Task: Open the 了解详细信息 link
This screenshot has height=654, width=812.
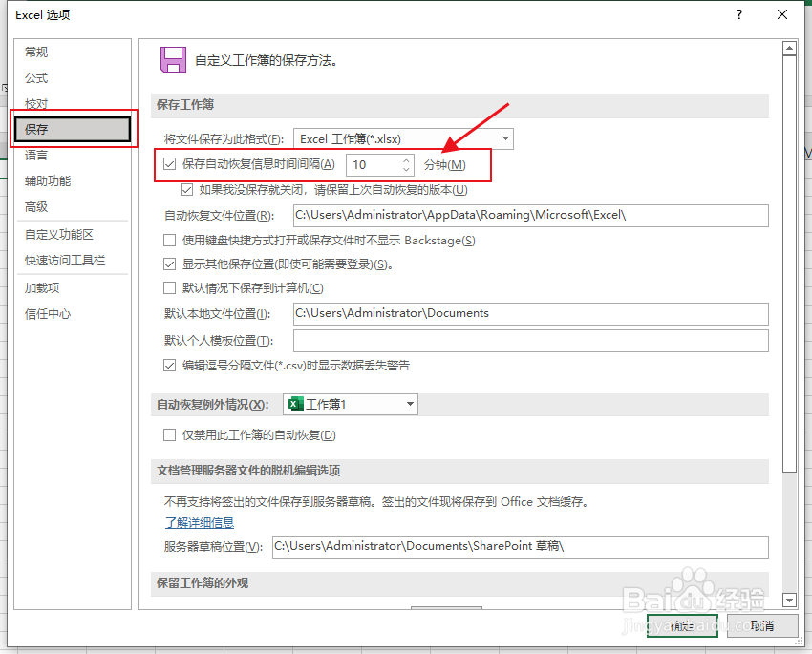Action: point(200,522)
